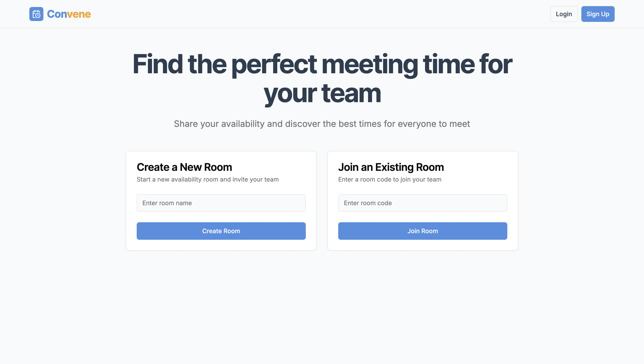The width and height of the screenshot is (644, 364).
Task: Click the "Share your availability" subtitle text
Action: (x=322, y=124)
